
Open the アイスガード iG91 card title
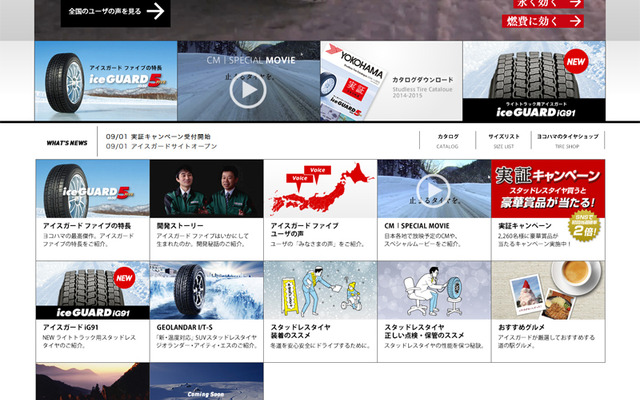[71, 327]
